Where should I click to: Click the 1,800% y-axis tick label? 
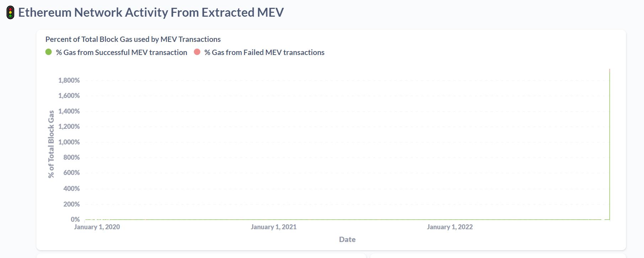point(69,80)
